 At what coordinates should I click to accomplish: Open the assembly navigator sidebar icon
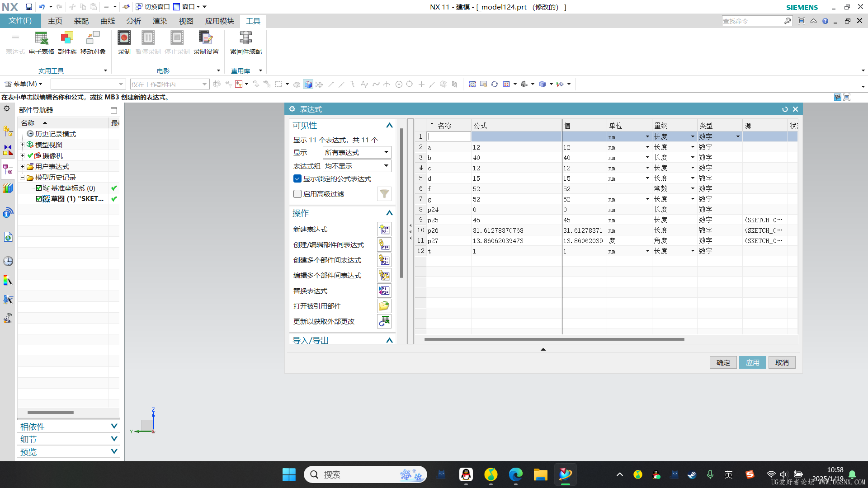click(8, 131)
